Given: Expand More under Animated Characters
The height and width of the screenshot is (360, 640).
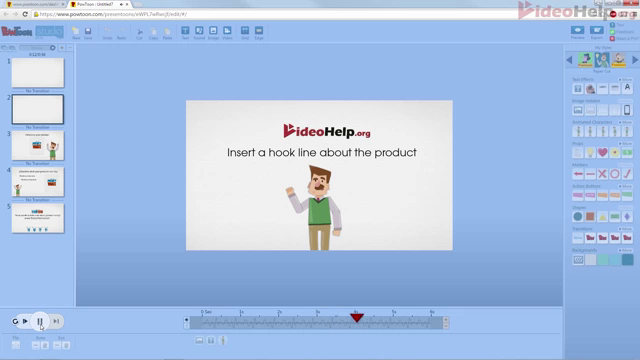Looking at the screenshot, I should click(x=625, y=122).
